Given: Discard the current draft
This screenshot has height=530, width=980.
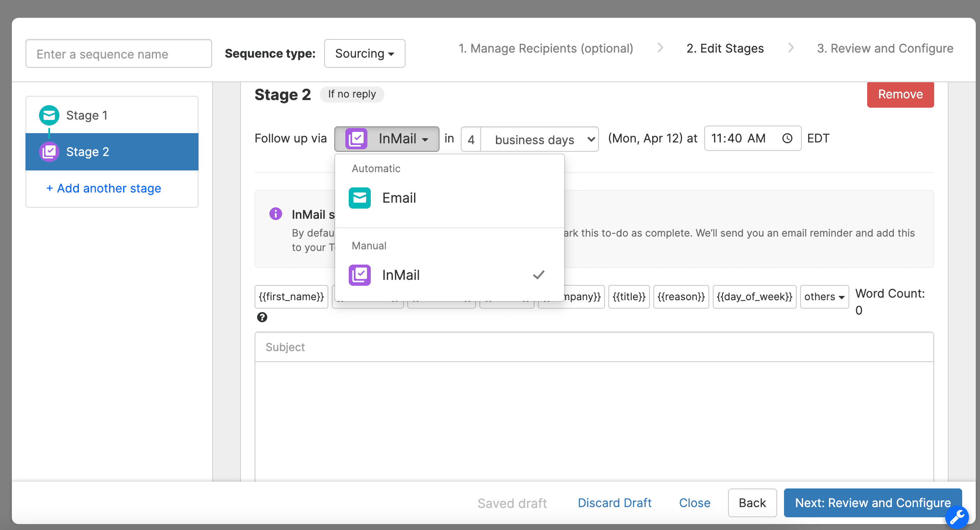Looking at the screenshot, I should [614, 503].
